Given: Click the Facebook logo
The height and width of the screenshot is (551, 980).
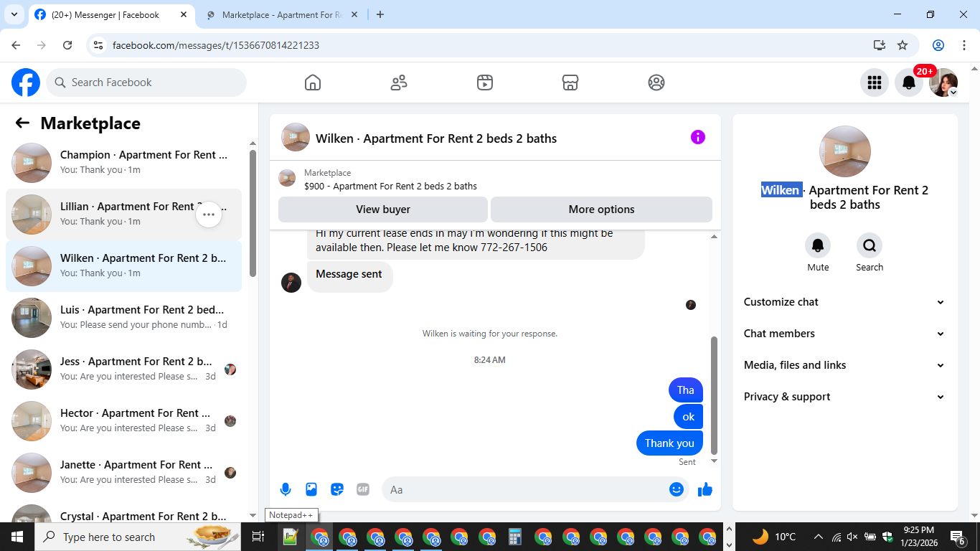Looking at the screenshot, I should 26,83.
